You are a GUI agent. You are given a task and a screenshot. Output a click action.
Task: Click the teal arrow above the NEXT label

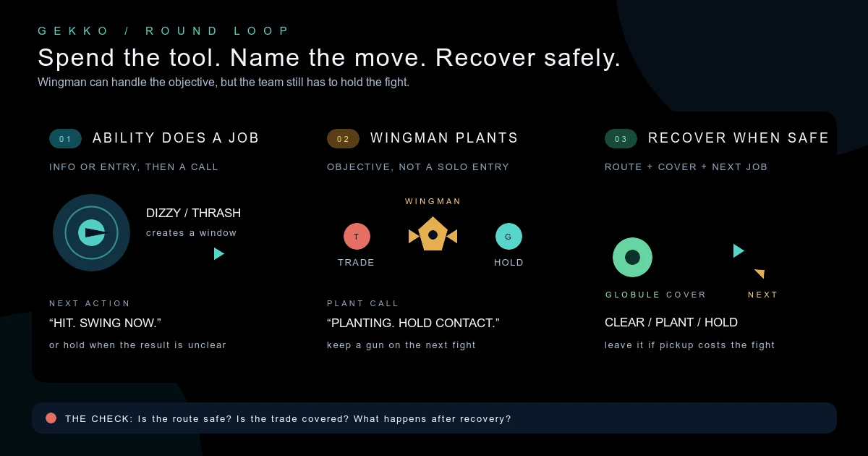pos(739,250)
